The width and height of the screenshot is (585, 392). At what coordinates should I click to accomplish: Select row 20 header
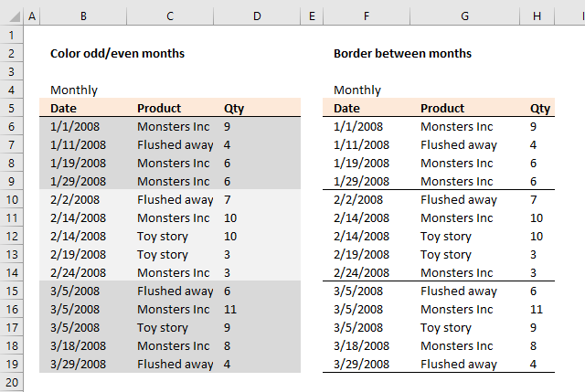[12, 382]
